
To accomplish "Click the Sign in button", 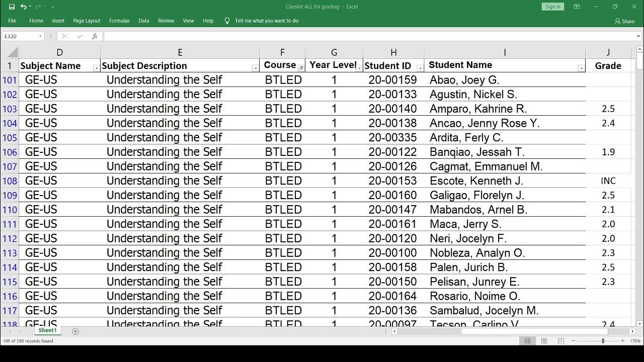I will 552,7.
